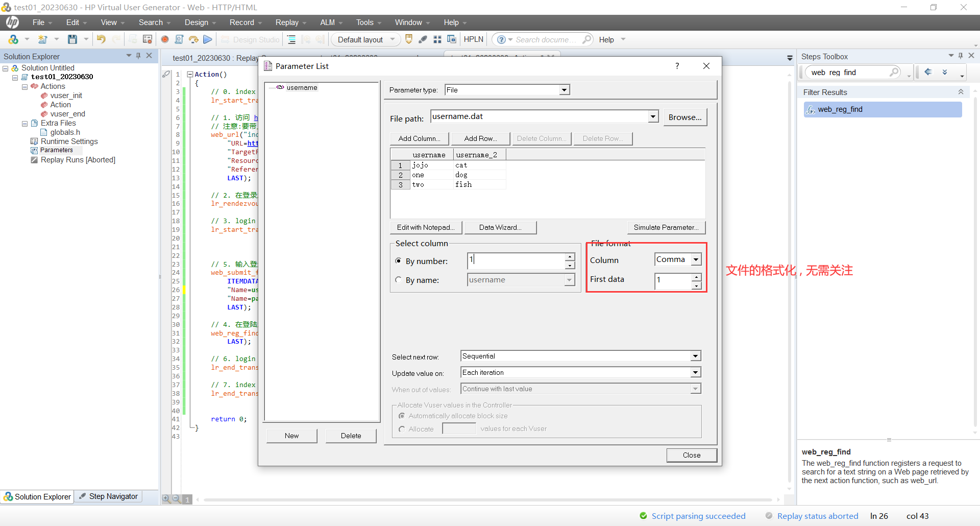The width and height of the screenshot is (980, 526).
Task: Click the blue back arrow in Steps Toolbox
Action: click(928, 72)
